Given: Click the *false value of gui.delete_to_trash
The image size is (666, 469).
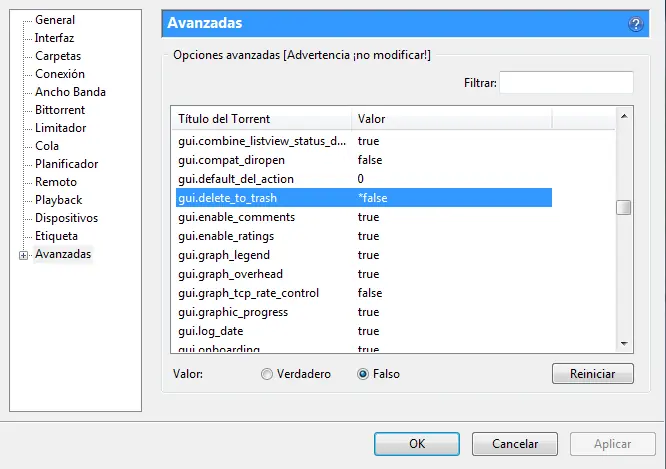Looking at the screenshot, I should pos(373,198).
